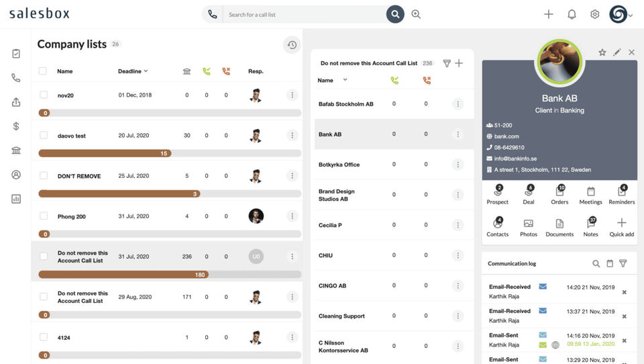This screenshot has height=364, width=644.
Task: Check the nov20 list checkbox
Action: (x=44, y=95)
